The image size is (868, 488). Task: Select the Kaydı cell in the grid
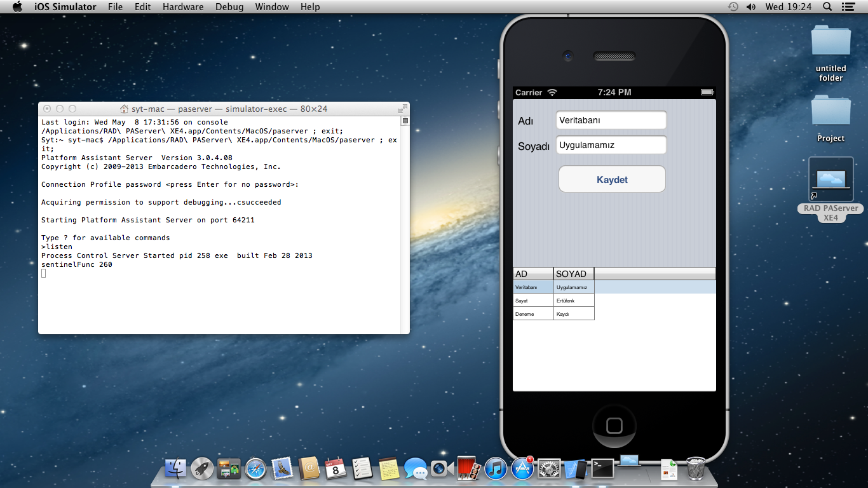(574, 314)
